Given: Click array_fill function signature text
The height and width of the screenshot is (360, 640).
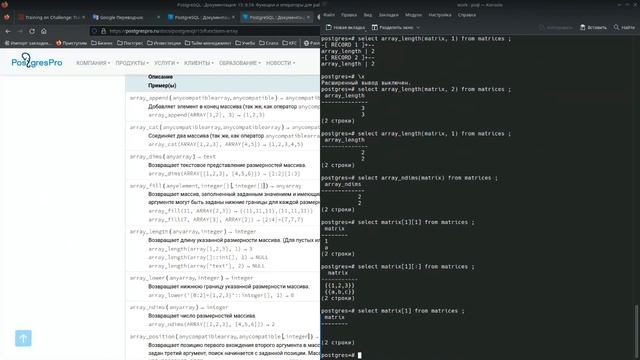Looking at the screenshot, I should pyautogui.click(x=216, y=186).
